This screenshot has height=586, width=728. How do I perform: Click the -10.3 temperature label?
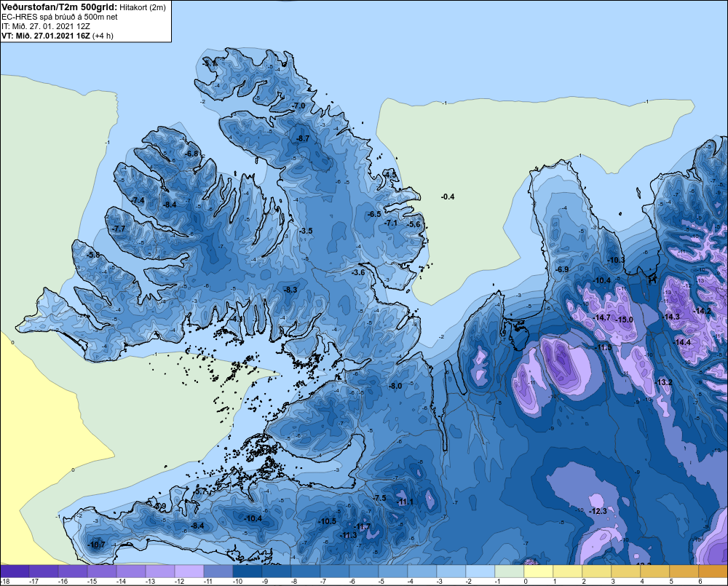point(617,260)
